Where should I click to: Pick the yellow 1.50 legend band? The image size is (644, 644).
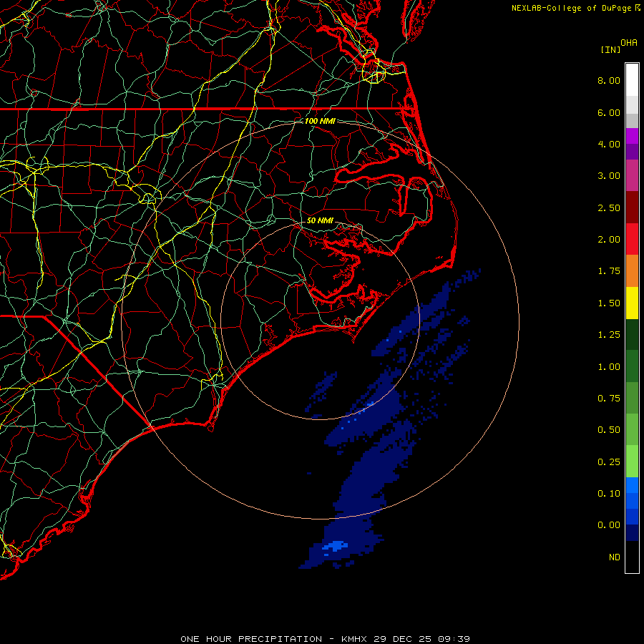(x=632, y=303)
